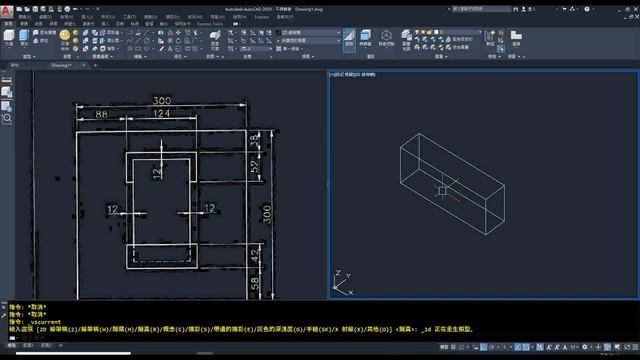
Task: Click the Open file icon in Quick Access toolbar
Action: [x=27, y=9]
